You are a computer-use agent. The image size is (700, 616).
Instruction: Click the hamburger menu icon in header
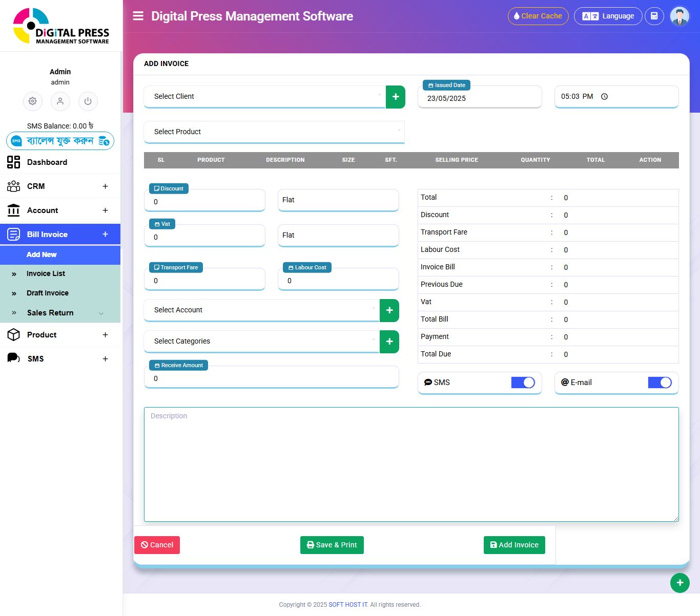click(x=138, y=16)
